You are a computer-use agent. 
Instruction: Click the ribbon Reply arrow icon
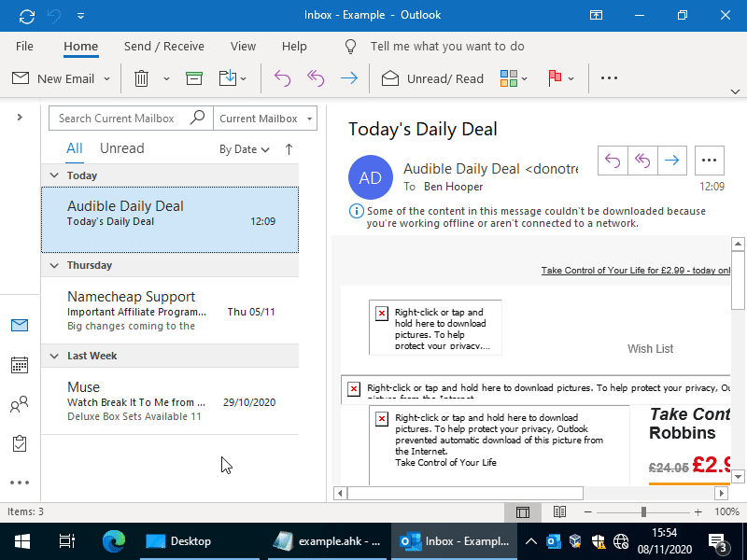(x=282, y=78)
